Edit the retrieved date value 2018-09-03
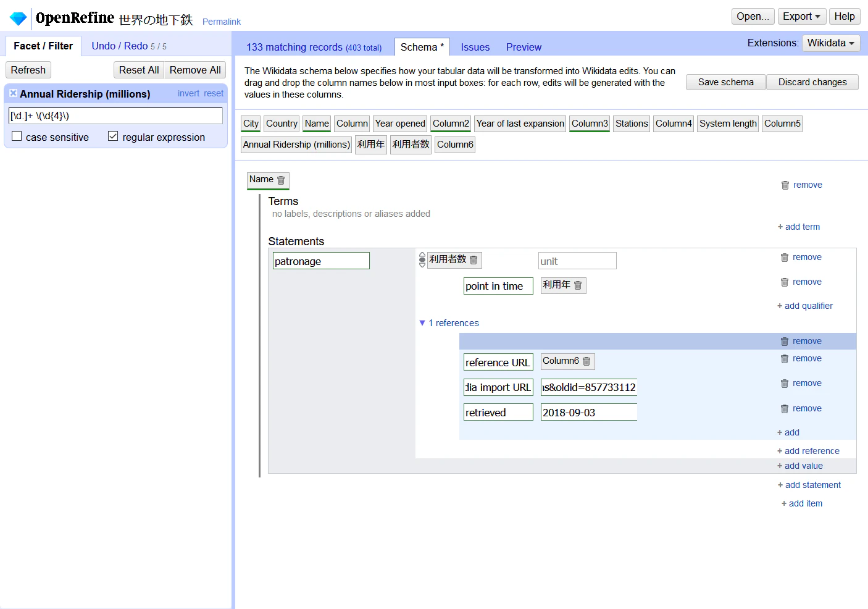The image size is (868, 609). tap(588, 412)
